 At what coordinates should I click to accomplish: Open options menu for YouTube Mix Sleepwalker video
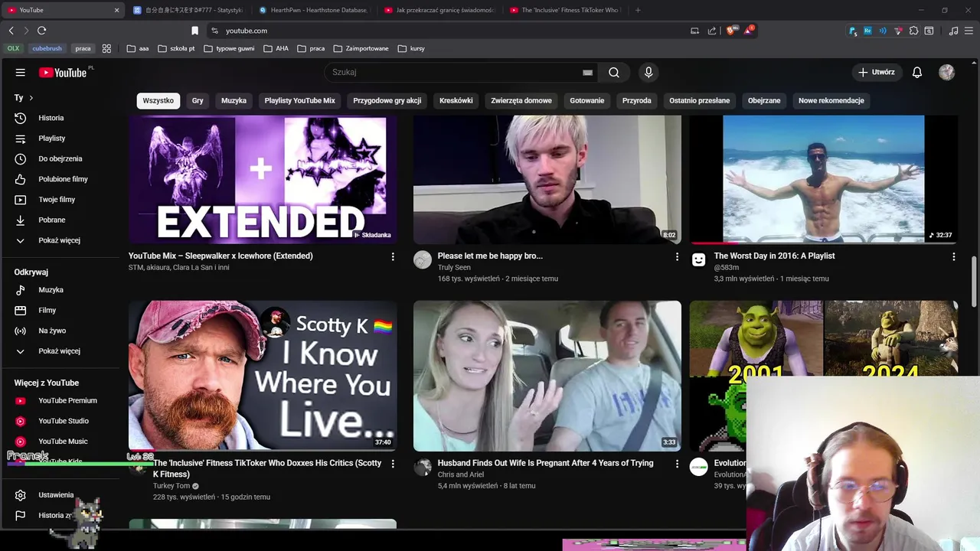click(x=393, y=256)
